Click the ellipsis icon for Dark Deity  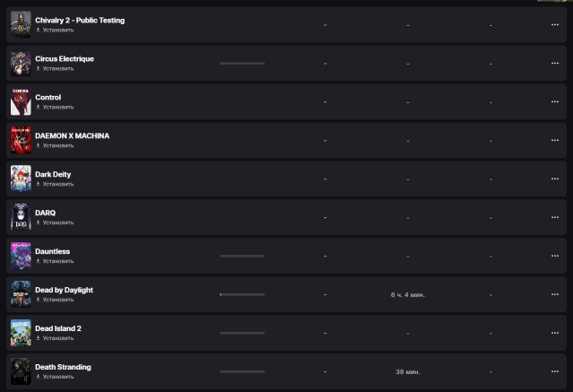[x=555, y=179]
